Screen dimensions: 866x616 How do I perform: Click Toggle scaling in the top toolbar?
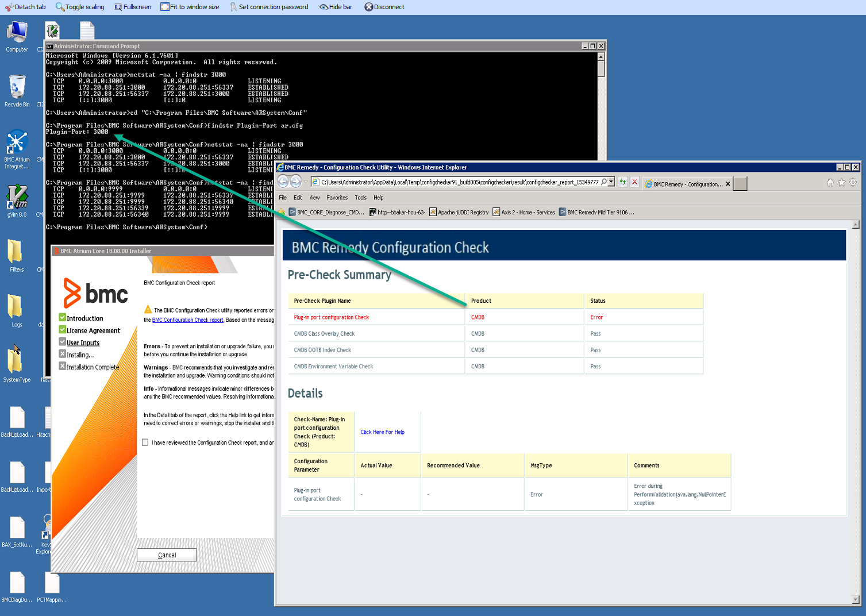pos(80,7)
